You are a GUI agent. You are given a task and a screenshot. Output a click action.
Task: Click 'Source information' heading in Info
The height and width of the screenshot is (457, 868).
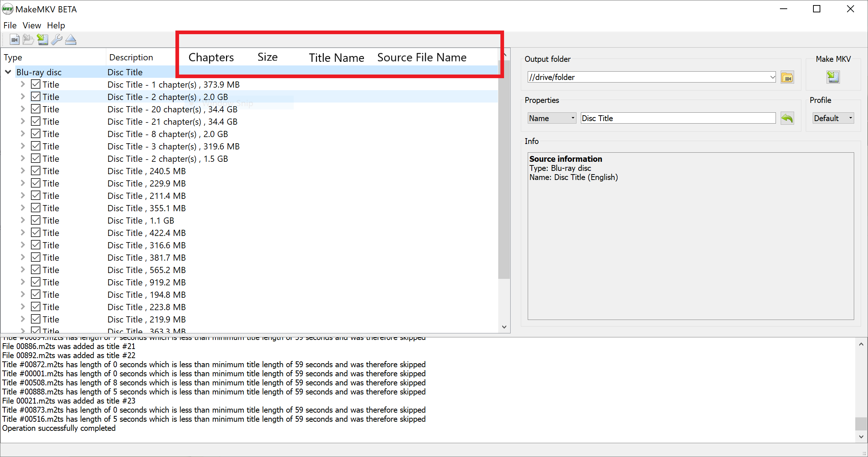point(566,159)
